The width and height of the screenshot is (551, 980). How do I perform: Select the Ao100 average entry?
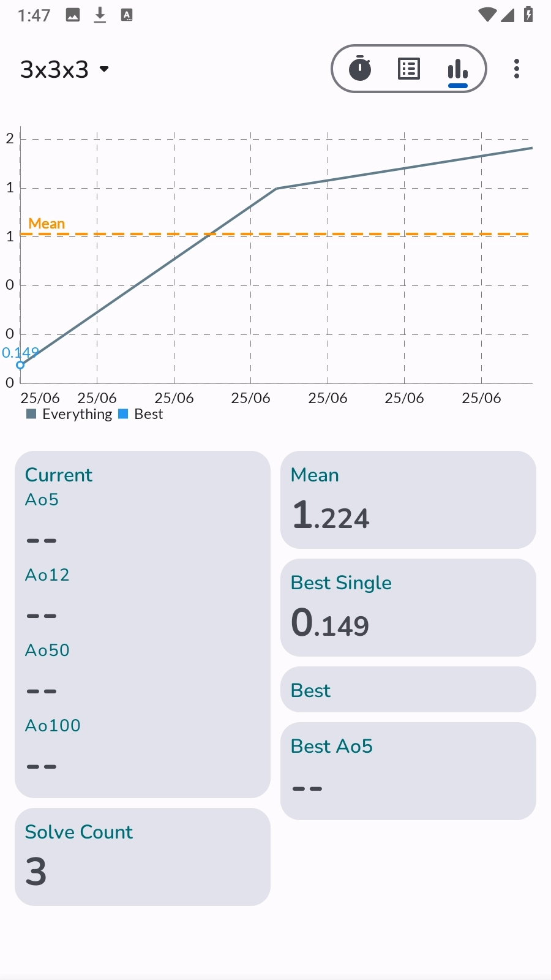click(53, 726)
